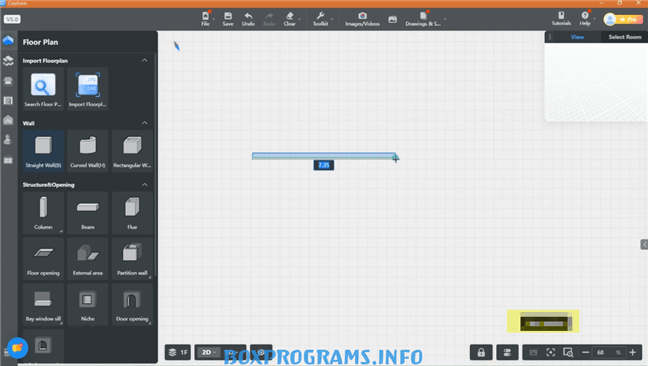This screenshot has height=366, width=648.
Task: Collapse the Wall section
Action: (145, 123)
